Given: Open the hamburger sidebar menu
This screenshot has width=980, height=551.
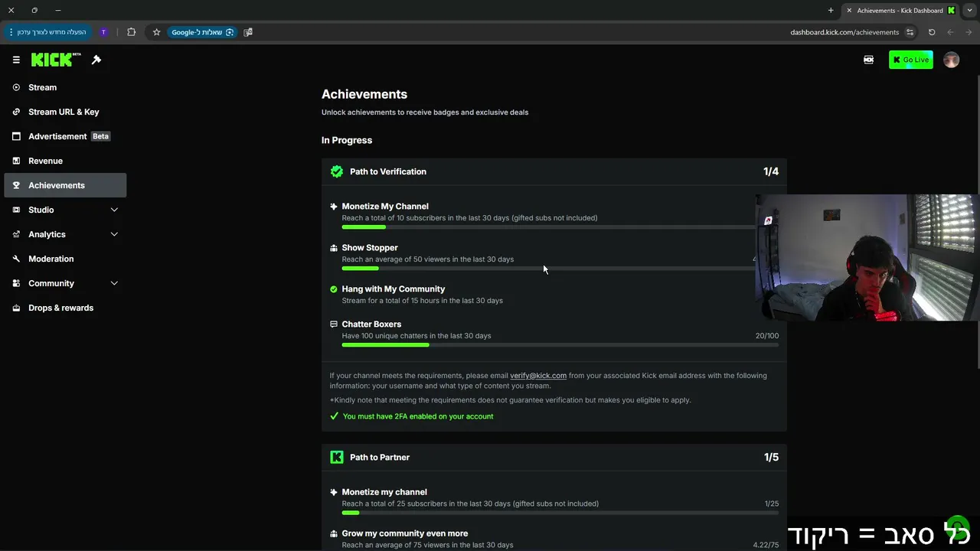Looking at the screenshot, I should [16, 60].
